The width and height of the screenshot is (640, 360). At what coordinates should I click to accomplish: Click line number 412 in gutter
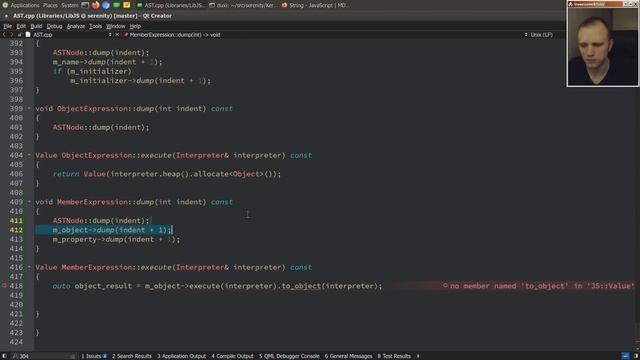point(16,230)
